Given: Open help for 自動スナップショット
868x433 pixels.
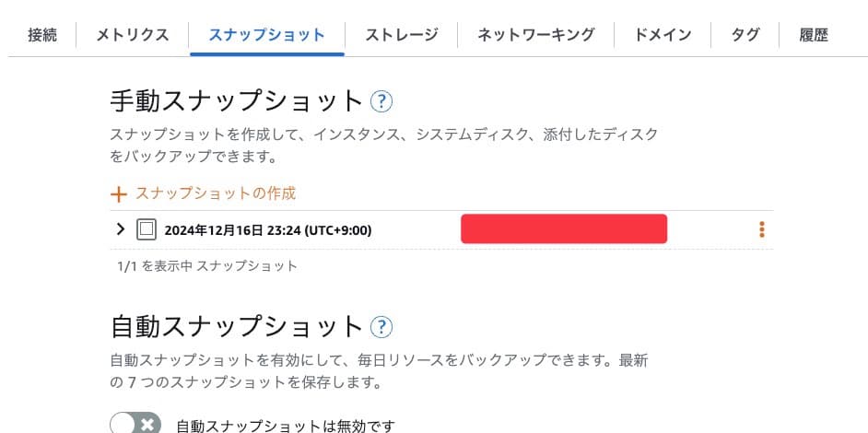Looking at the screenshot, I should point(381,327).
